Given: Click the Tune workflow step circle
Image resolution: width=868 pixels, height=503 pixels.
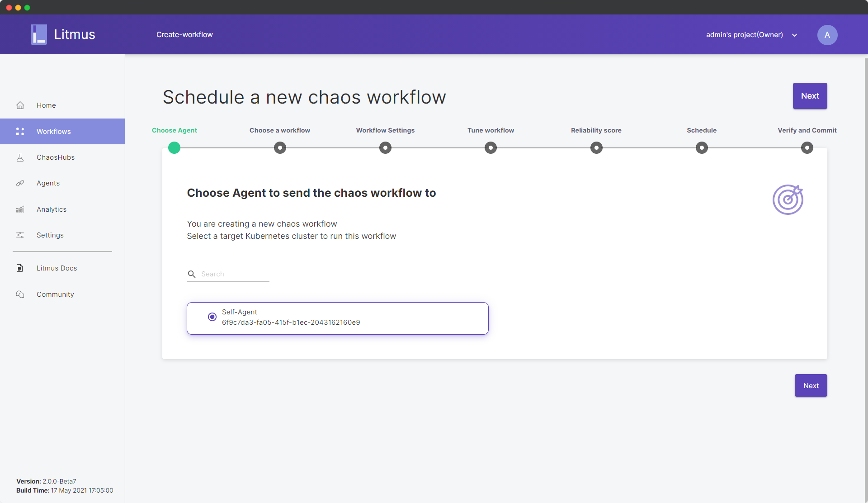Looking at the screenshot, I should pyautogui.click(x=491, y=147).
